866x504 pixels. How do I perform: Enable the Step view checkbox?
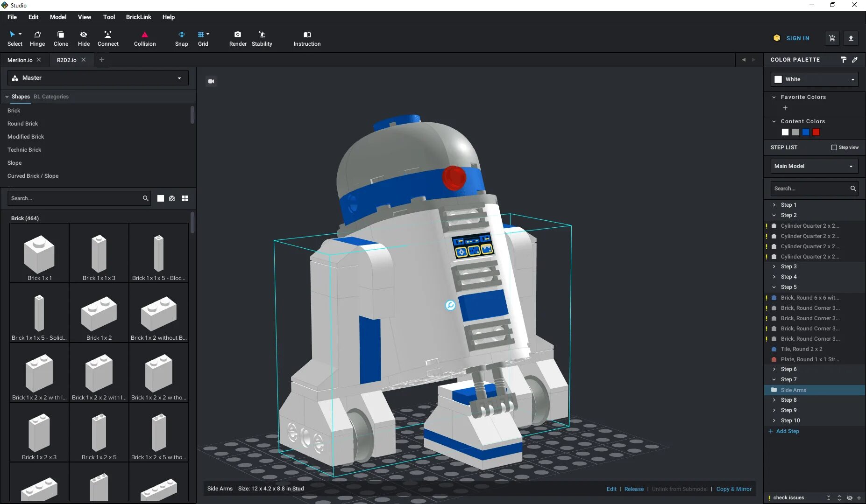coord(834,147)
